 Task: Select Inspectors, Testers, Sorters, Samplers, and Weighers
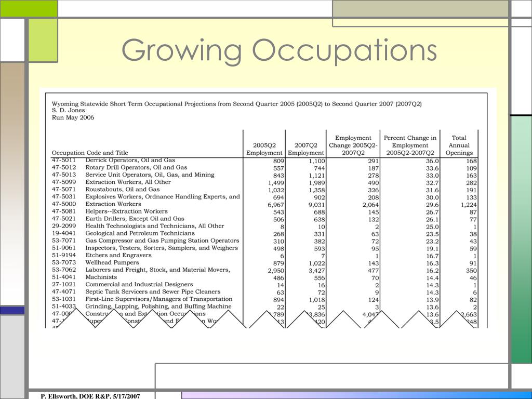(162, 248)
